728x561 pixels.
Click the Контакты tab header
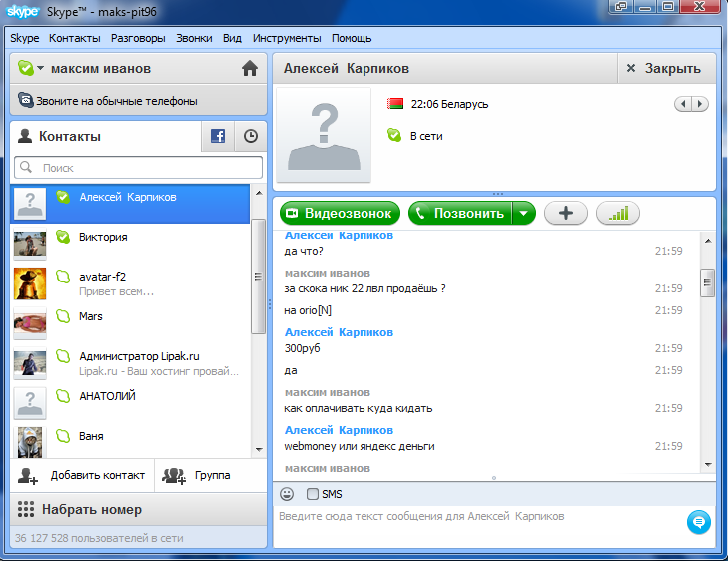tap(106, 136)
